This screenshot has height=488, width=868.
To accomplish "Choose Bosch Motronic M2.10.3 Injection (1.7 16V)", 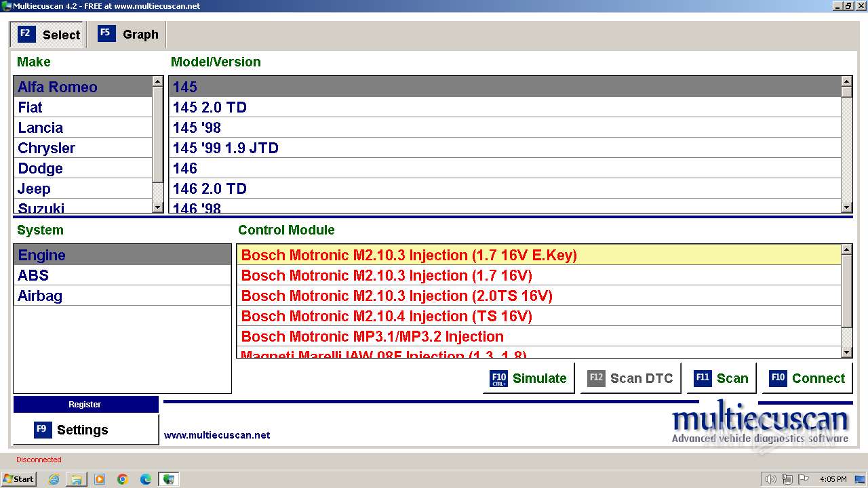I will [539, 275].
